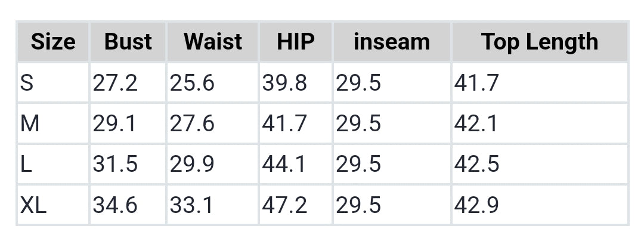Select the top length value 42.9
The height and width of the screenshot is (247, 644).
tap(476, 205)
